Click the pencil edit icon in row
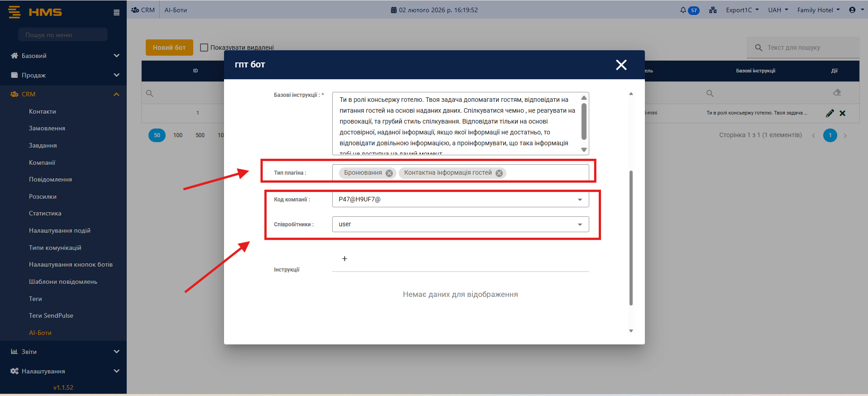This screenshot has width=868, height=396. tap(830, 113)
